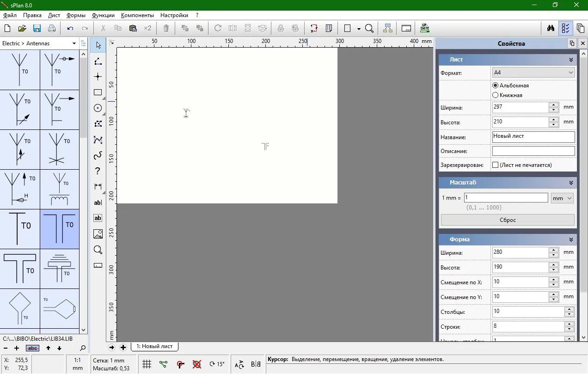Screen dimensions: 588x374
Task: Open the find binoculars icon
Action: (x=551, y=28)
